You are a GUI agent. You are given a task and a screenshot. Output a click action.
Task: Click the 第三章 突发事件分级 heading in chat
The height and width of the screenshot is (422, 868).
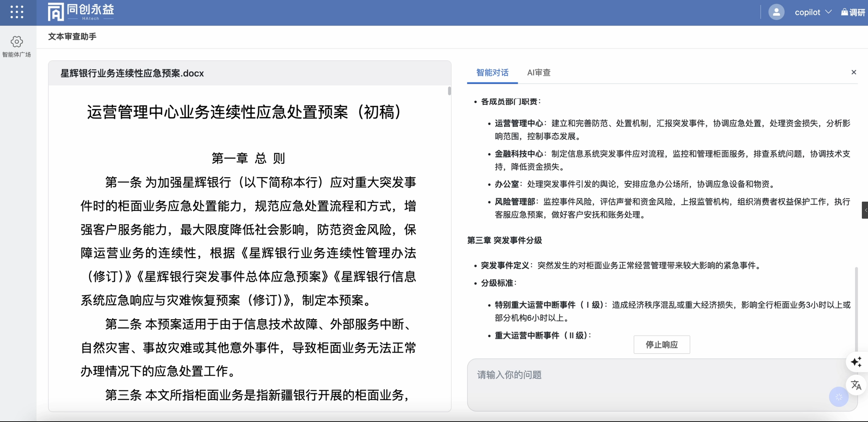click(504, 240)
